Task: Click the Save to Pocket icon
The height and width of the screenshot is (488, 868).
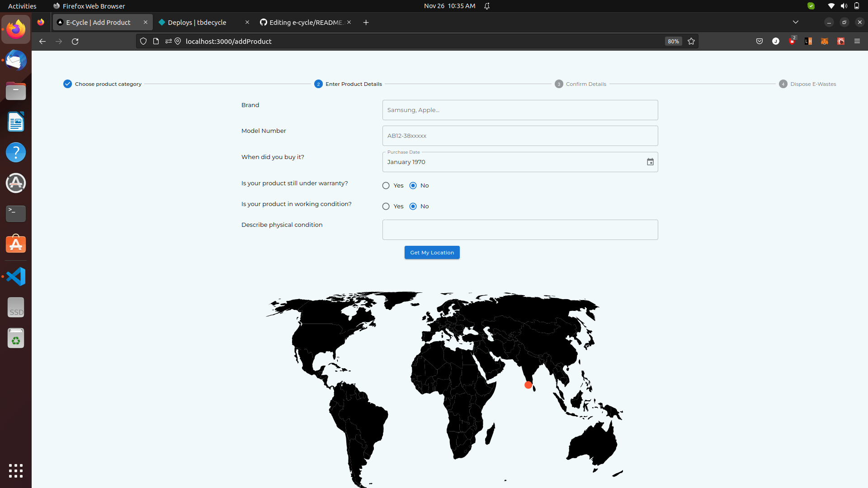Action: pos(759,41)
